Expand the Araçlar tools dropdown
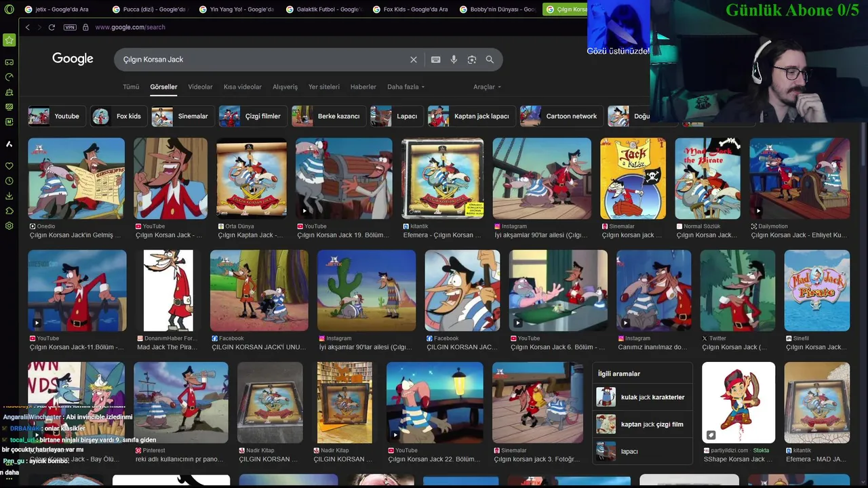868x488 pixels. pyautogui.click(x=487, y=87)
